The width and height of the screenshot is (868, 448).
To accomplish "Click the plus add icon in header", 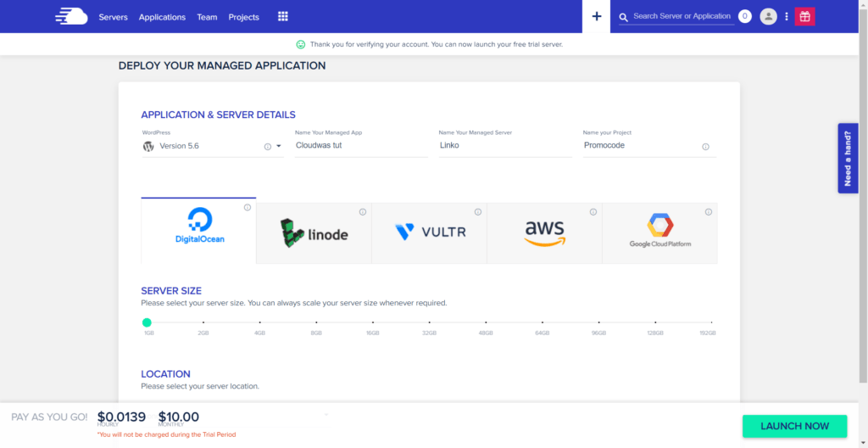I will 597,16.
